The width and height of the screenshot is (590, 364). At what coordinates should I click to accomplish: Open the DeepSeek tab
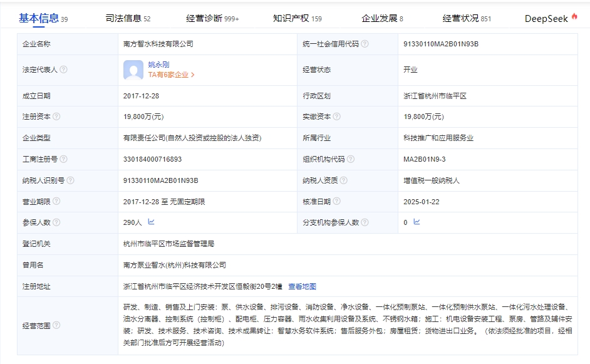click(551, 18)
